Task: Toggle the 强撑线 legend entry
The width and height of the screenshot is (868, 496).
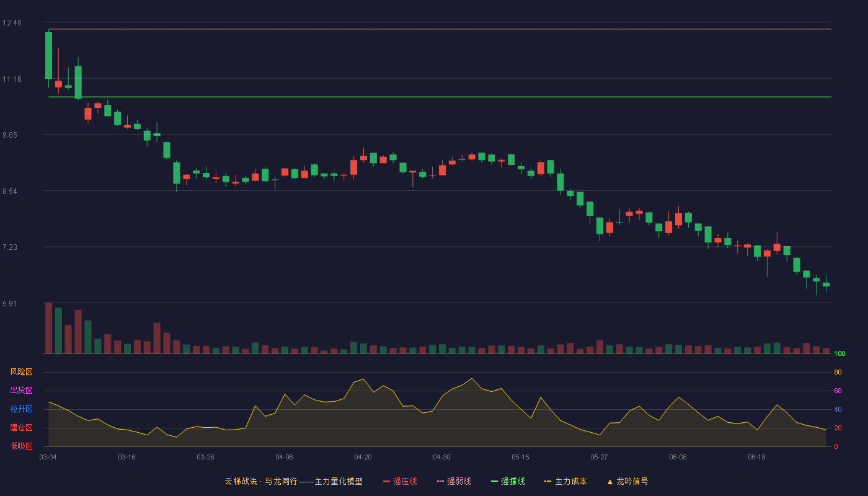Action: pos(508,481)
